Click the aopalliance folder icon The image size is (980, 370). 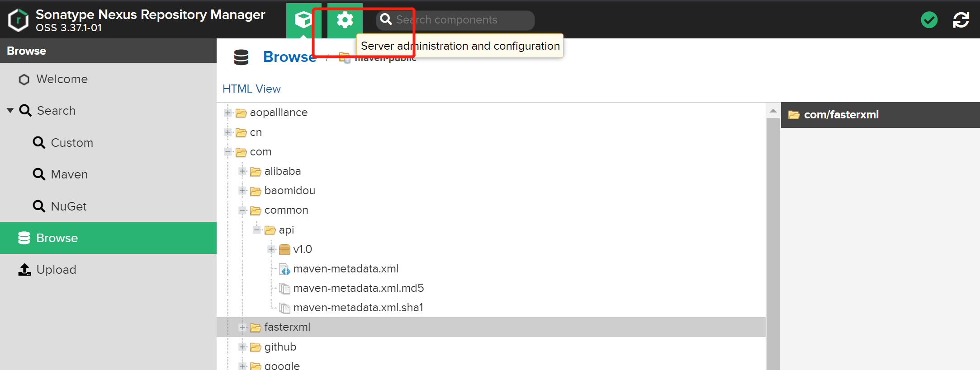[241, 113]
